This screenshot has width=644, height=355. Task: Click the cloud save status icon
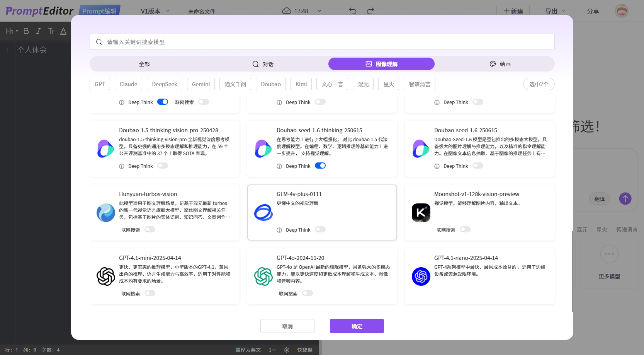click(287, 11)
